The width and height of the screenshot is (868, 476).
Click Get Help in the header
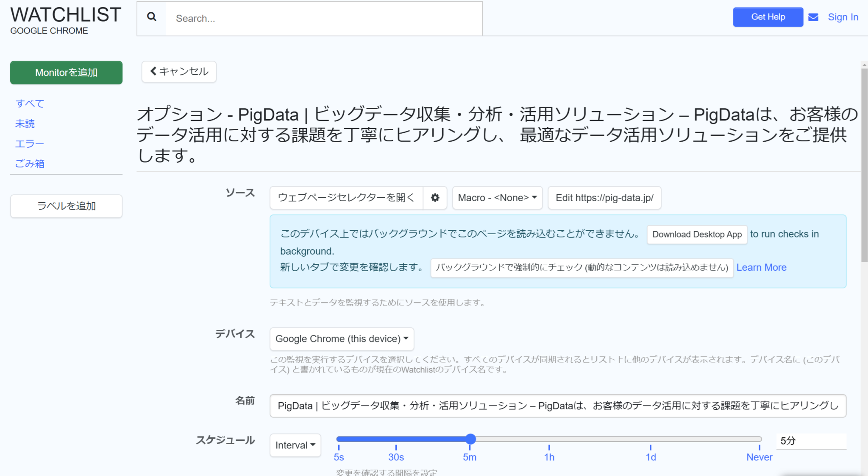point(768,17)
